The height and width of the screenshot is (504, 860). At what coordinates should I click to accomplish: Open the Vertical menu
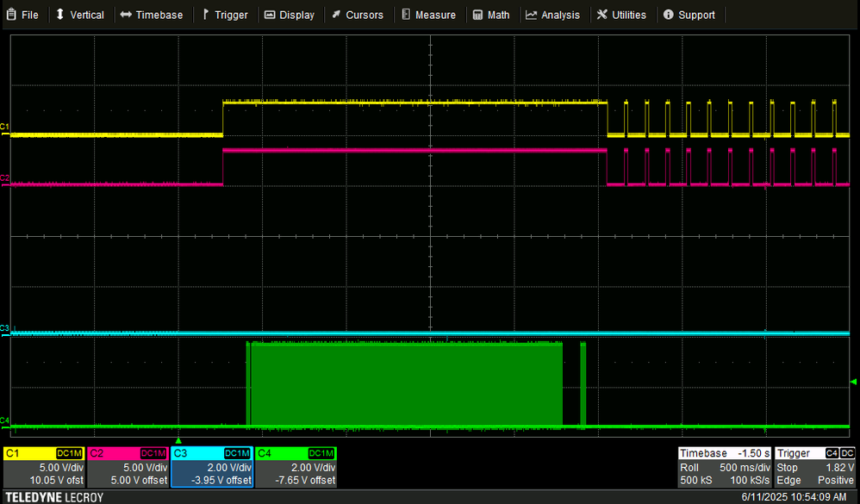click(80, 15)
